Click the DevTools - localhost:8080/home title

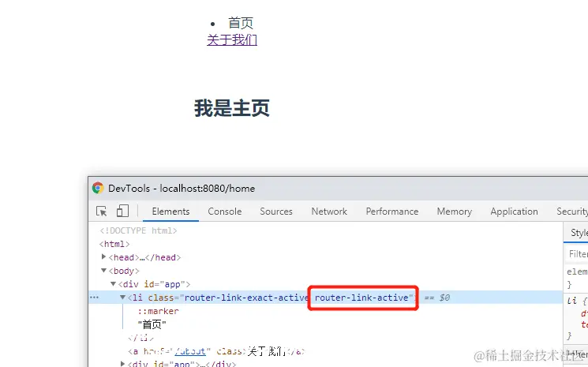182,188
